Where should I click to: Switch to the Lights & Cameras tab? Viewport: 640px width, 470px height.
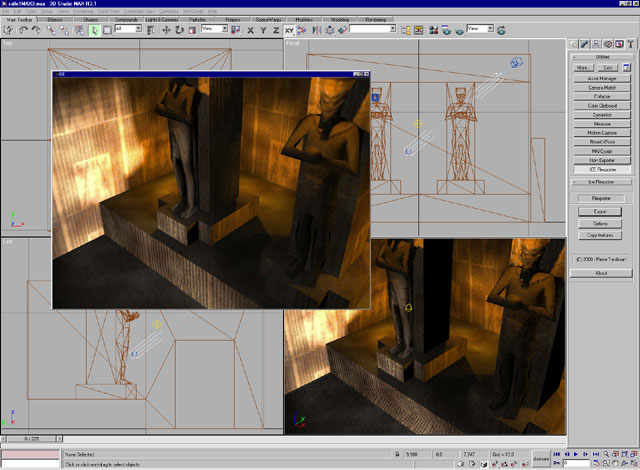(162, 20)
